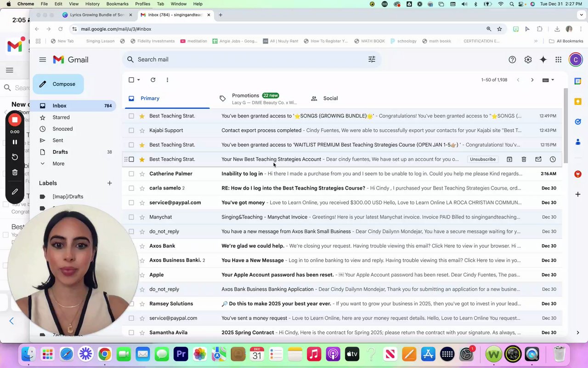Viewport: 588px width, 368px height.
Task: Compose a new email
Action: [58, 84]
